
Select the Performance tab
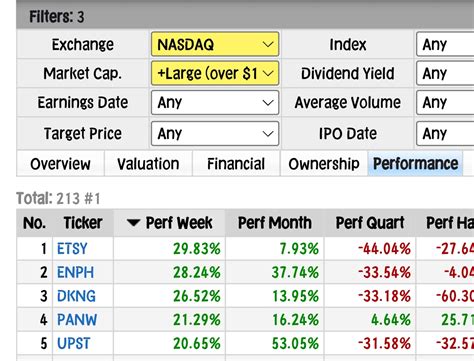[415, 164]
